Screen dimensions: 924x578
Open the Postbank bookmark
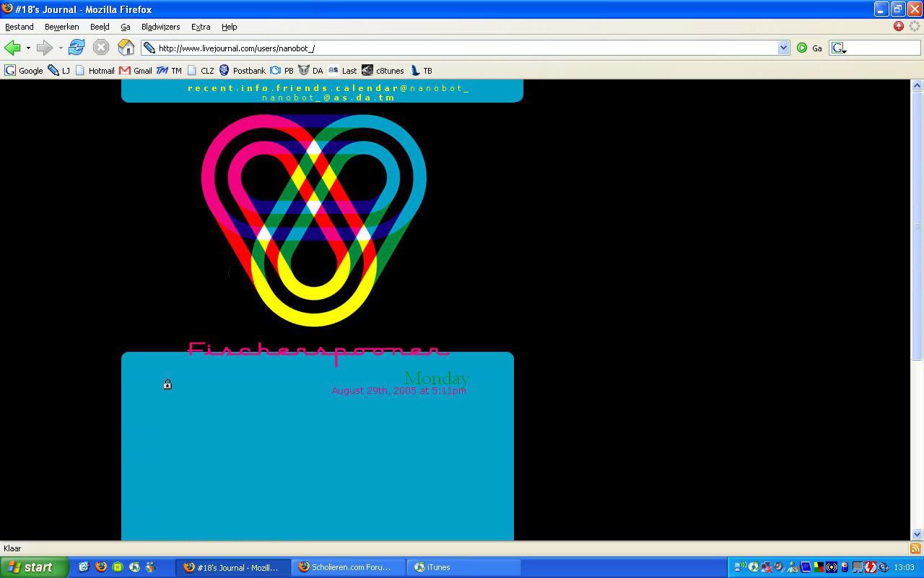[x=243, y=71]
